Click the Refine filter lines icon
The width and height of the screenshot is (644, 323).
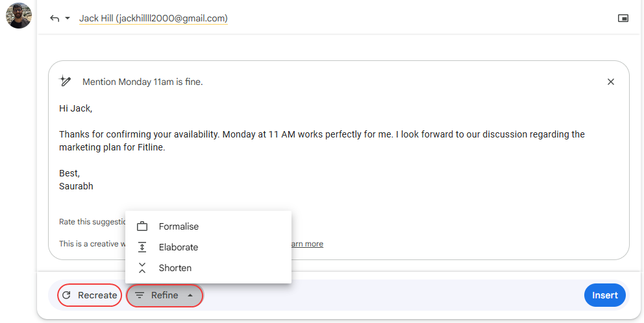click(140, 295)
